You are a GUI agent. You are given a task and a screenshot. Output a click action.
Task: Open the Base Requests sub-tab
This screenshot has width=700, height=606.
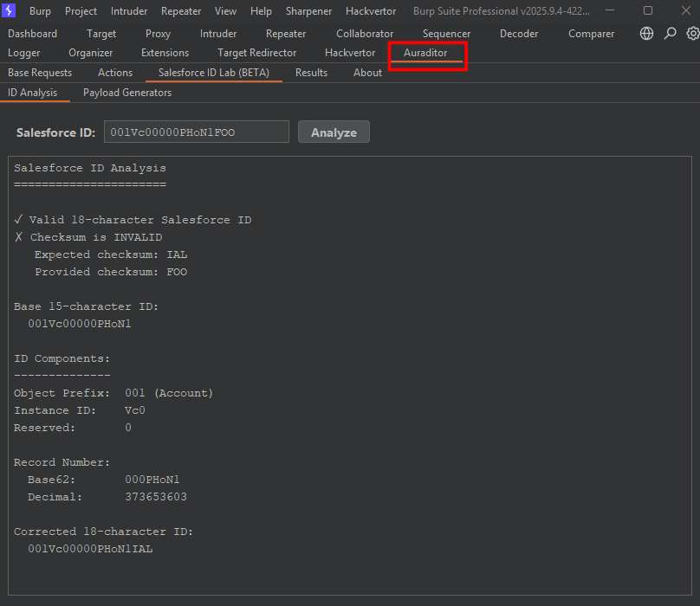[40, 73]
